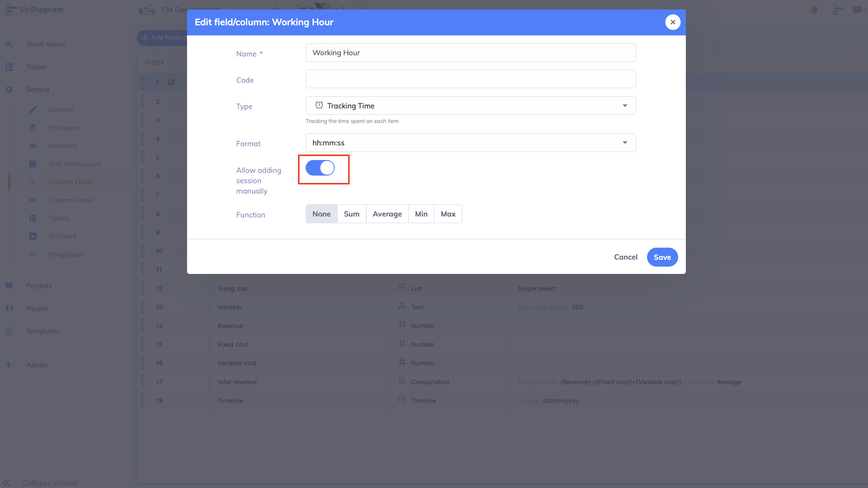Toggle Allow adding session manually switch
This screenshot has height=488, width=868.
click(x=320, y=168)
